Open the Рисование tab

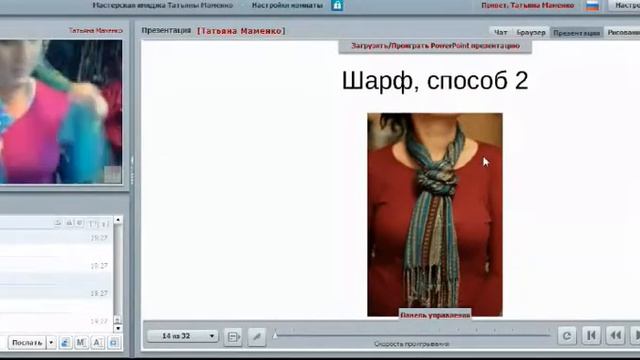click(623, 32)
